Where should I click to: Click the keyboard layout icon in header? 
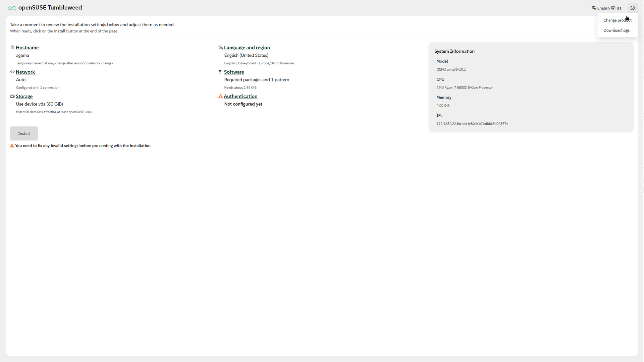[x=613, y=8]
